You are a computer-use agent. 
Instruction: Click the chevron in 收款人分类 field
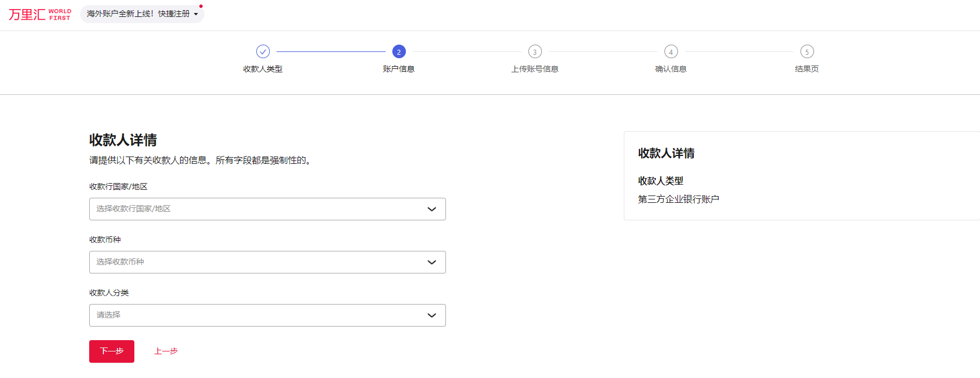[x=432, y=315]
